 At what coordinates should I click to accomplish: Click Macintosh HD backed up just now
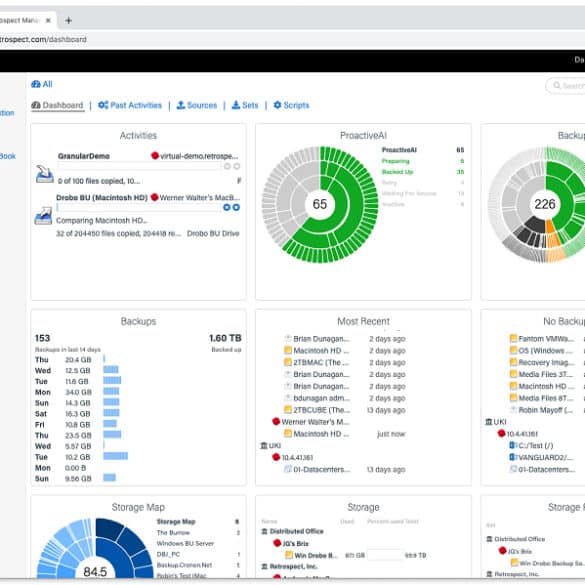click(x=321, y=434)
